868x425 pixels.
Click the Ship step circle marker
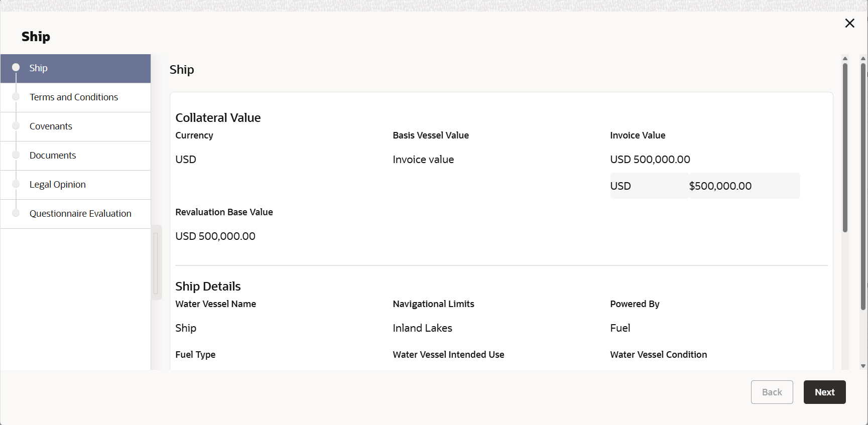pos(16,67)
